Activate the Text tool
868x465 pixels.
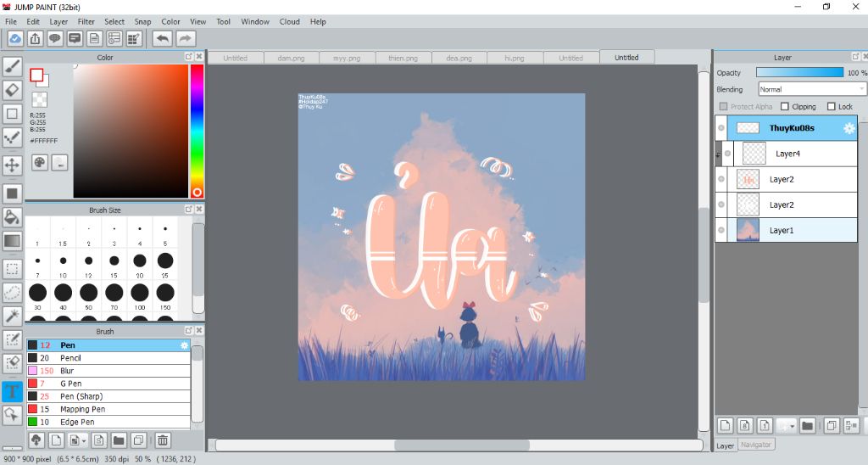coord(12,391)
